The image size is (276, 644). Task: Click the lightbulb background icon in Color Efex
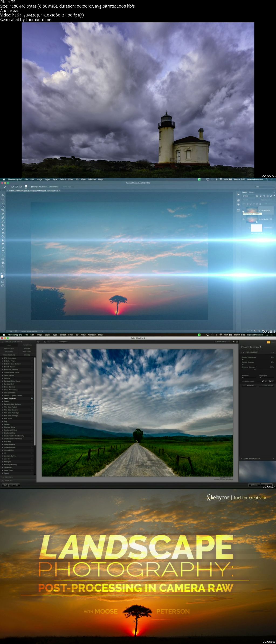pyautogui.click(x=233, y=342)
